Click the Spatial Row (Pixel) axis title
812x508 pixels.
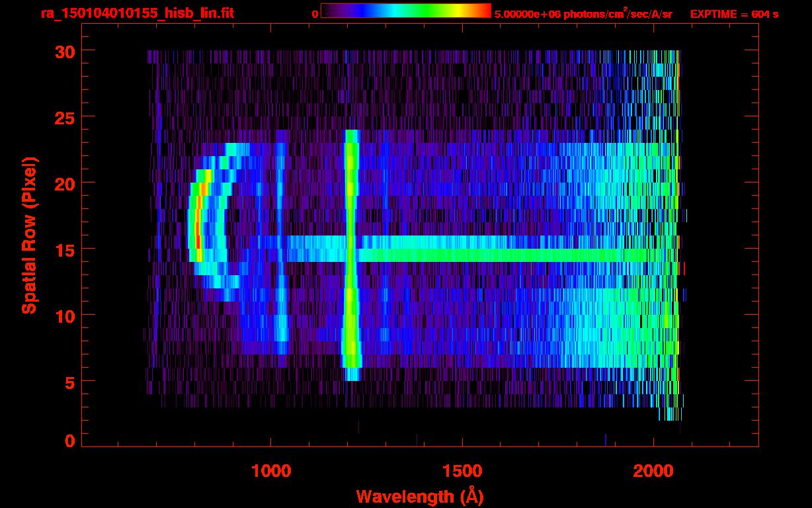(x=30, y=235)
